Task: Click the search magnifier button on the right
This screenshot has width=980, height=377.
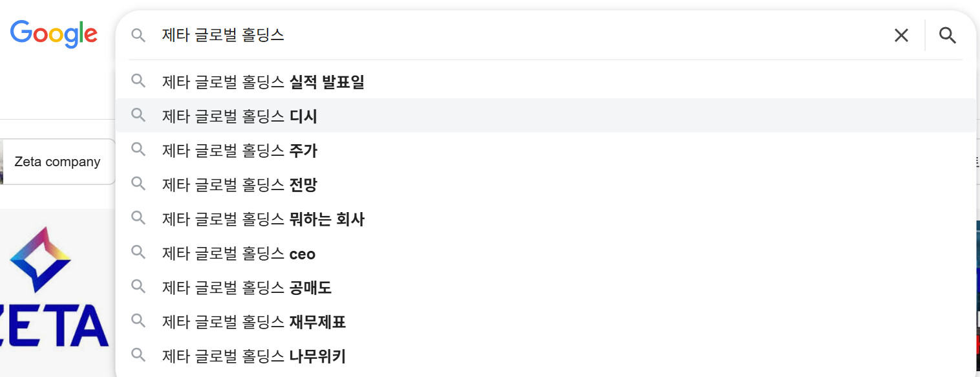Action: 947,36
